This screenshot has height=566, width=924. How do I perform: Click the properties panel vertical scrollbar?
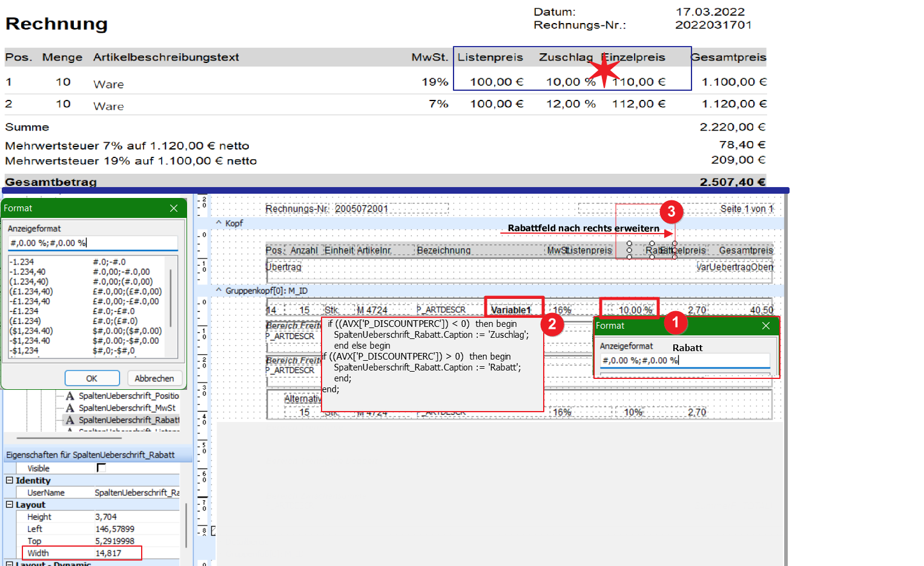[x=186, y=525]
